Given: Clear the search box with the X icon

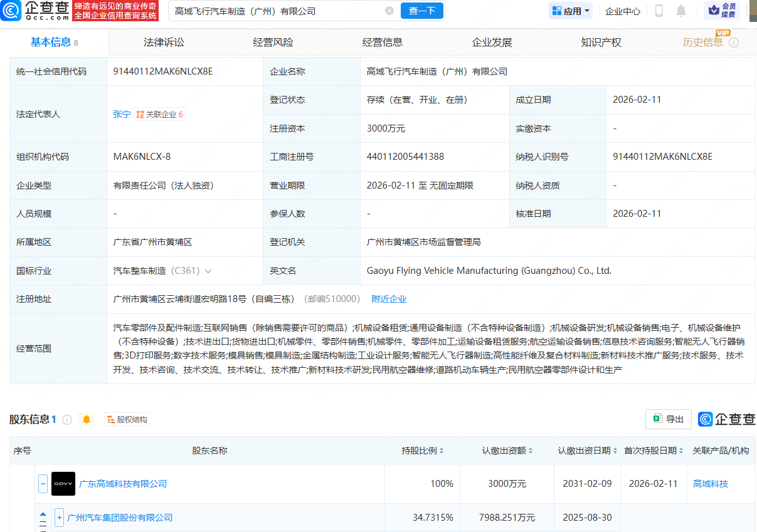Looking at the screenshot, I should pos(390,11).
